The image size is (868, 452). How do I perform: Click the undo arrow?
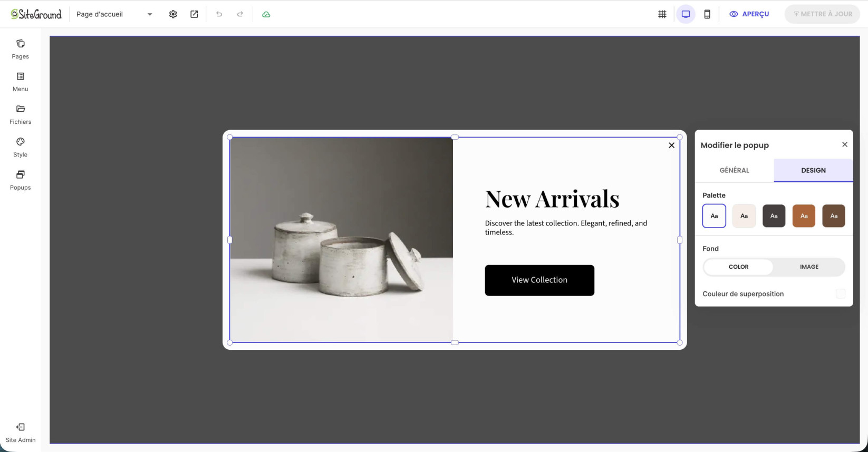coord(219,14)
